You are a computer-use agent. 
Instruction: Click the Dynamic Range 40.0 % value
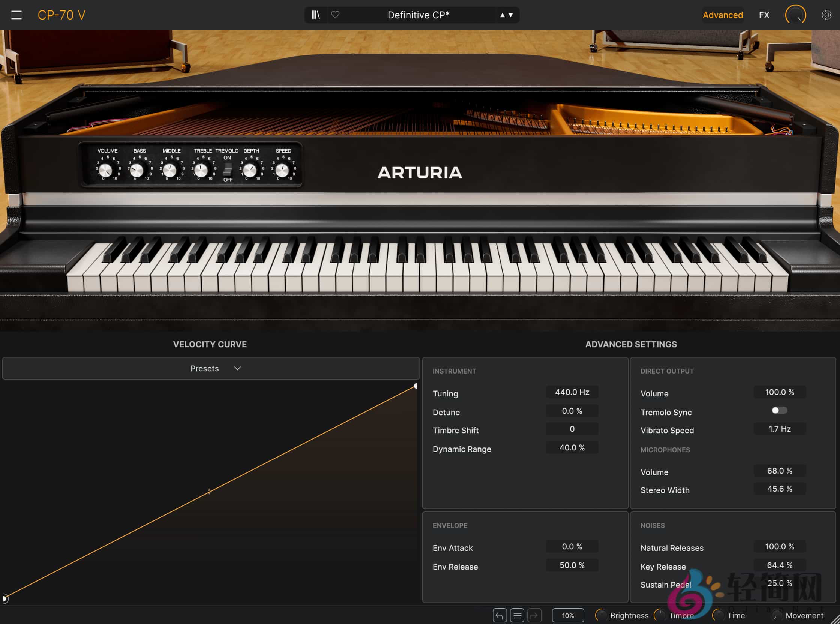pos(571,448)
